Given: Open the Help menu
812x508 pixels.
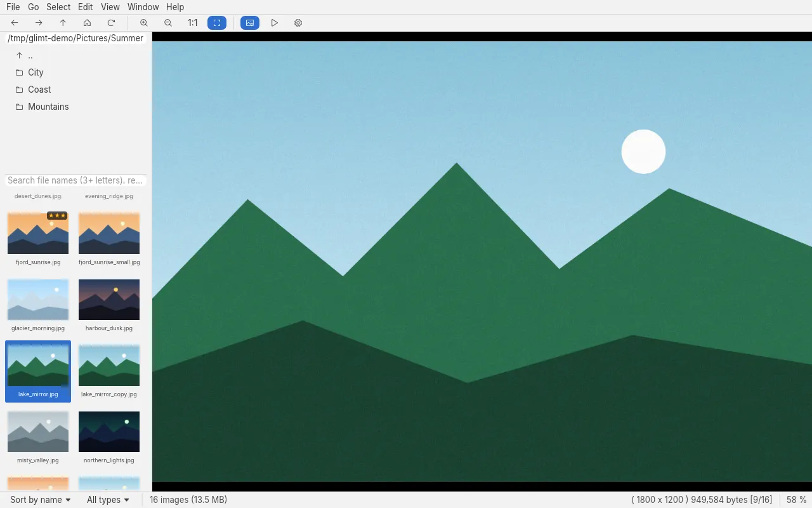Looking at the screenshot, I should pyautogui.click(x=175, y=7).
